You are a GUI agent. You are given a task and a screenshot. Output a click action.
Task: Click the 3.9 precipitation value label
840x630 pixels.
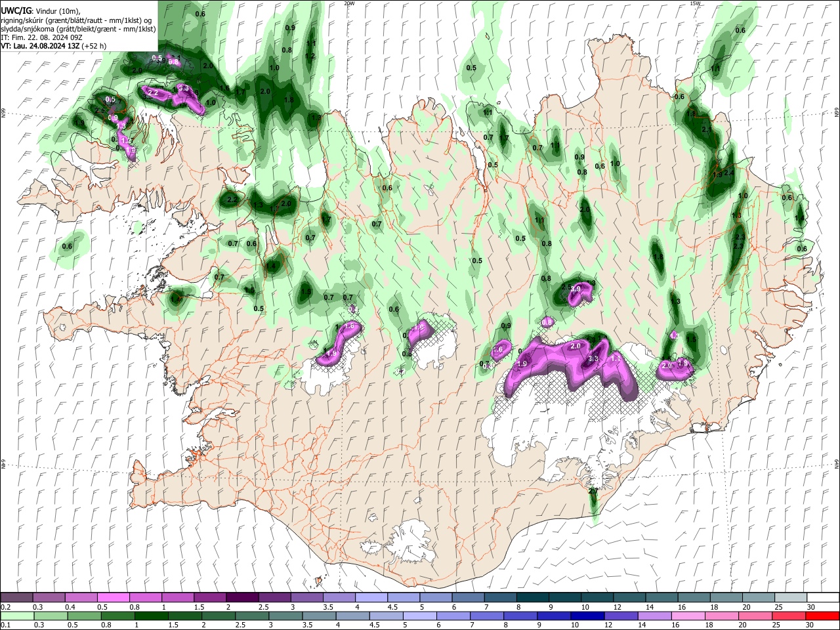pos(576,289)
